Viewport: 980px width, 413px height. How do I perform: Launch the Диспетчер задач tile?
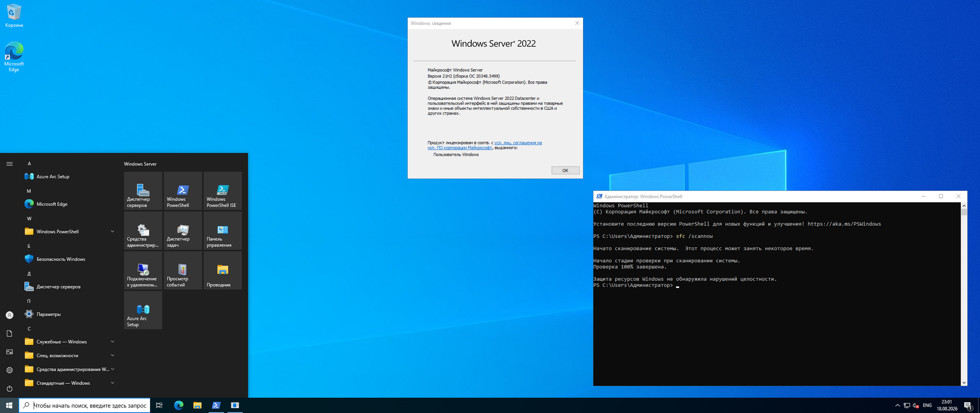tap(183, 230)
